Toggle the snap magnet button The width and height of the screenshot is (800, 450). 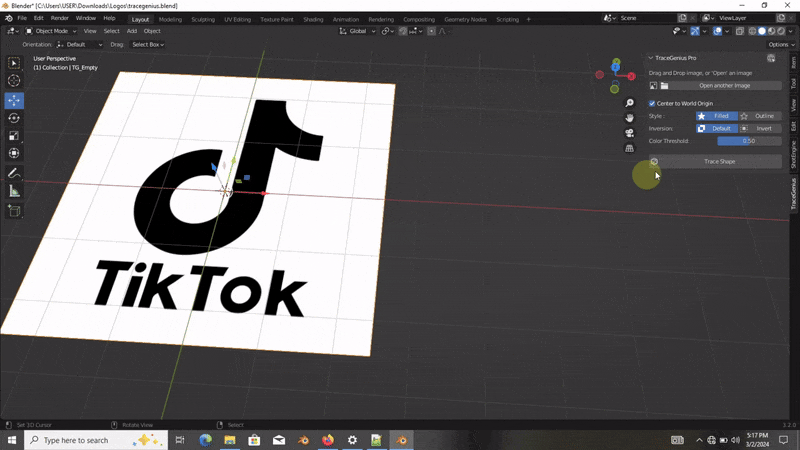pyautogui.click(x=403, y=31)
